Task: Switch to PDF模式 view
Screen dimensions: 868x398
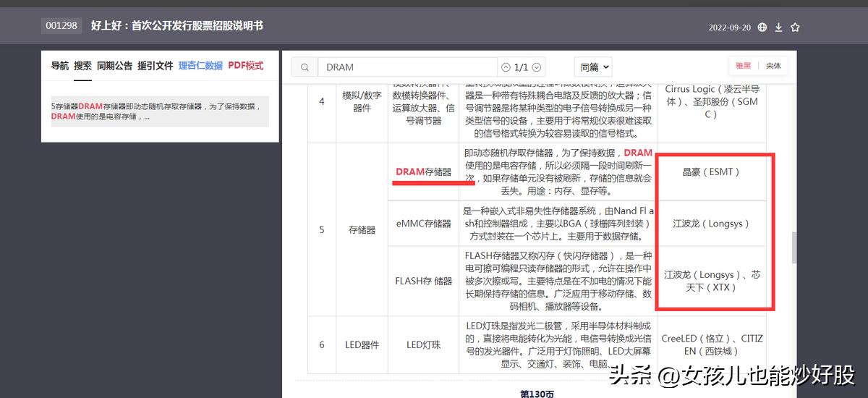Action: (246, 65)
